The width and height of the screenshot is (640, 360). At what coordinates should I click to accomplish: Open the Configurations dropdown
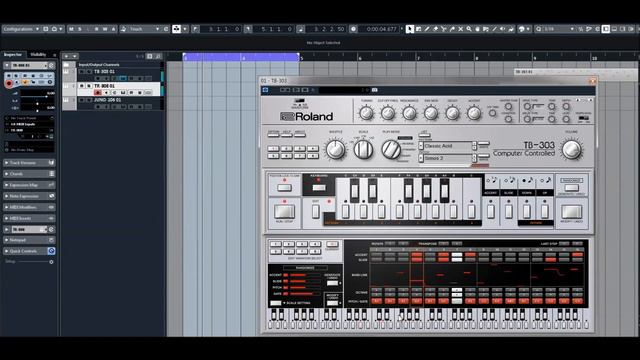point(21,29)
